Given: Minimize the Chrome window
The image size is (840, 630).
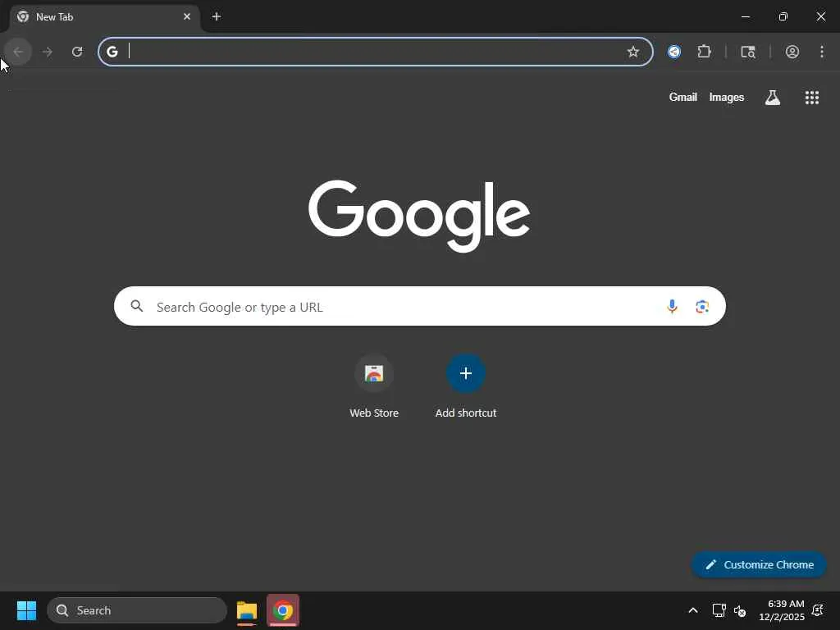Looking at the screenshot, I should [745, 16].
